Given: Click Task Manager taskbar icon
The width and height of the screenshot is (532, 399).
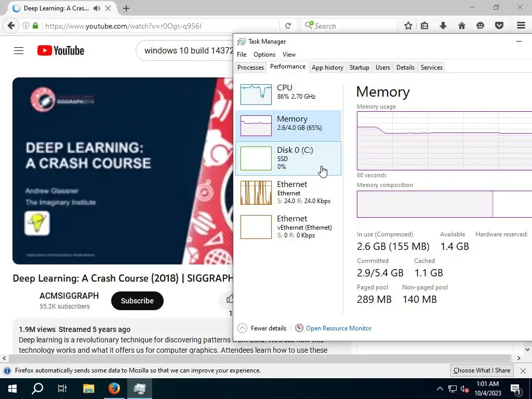Looking at the screenshot, I should [x=139, y=389].
